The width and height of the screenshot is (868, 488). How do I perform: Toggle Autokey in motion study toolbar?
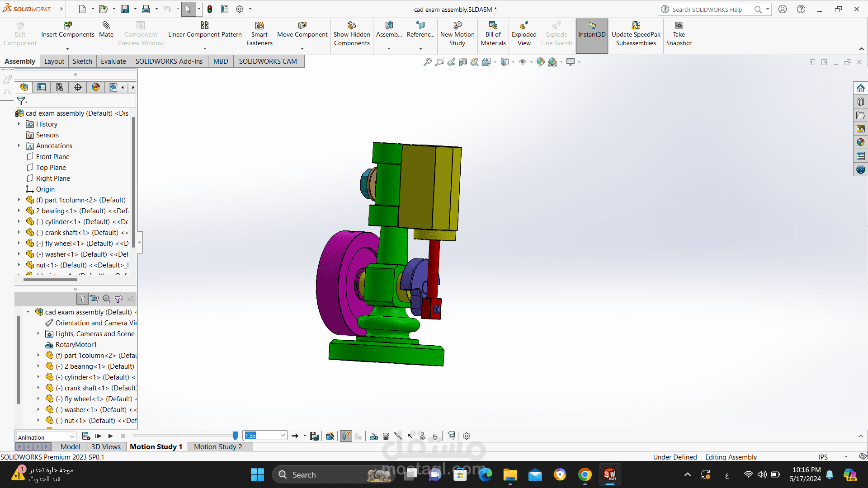pyautogui.click(x=346, y=436)
